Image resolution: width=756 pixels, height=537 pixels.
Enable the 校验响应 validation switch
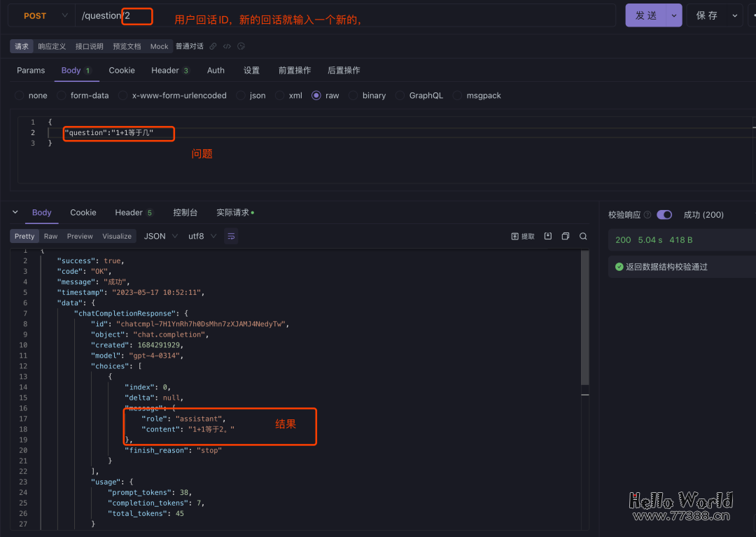[664, 214]
